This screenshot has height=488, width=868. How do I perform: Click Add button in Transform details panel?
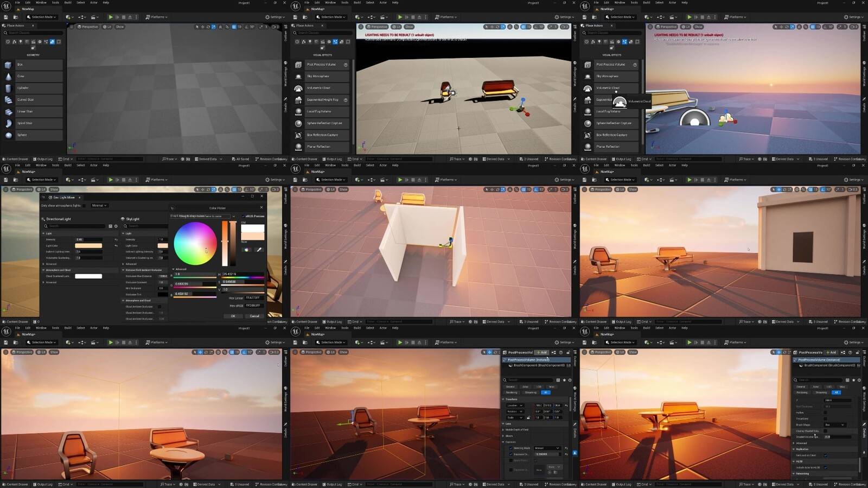(x=542, y=352)
